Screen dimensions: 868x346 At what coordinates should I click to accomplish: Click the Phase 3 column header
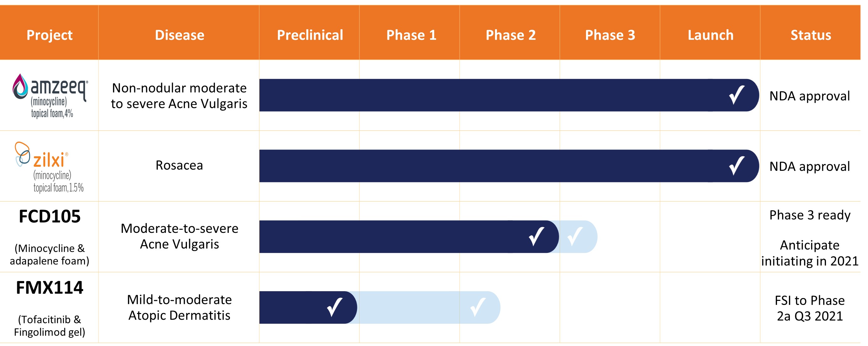pyautogui.click(x=610, y=35)
